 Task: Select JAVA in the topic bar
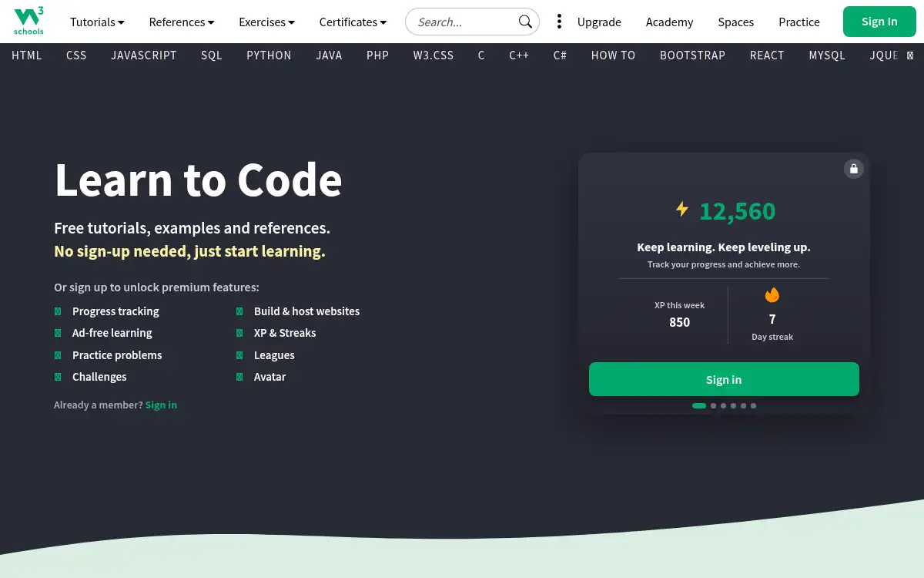pyautogui.click(x=329, y=55)
